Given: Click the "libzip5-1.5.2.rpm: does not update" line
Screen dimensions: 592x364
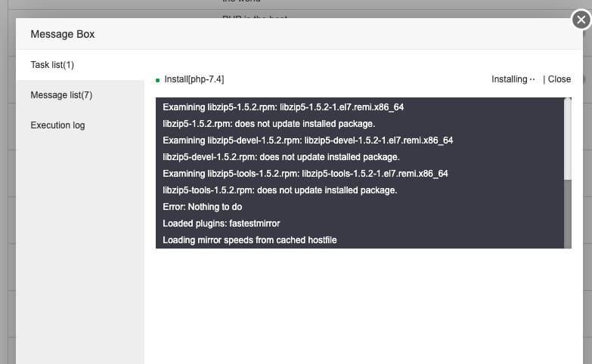Looking at the screenshot, I should click(x=268, y=124).
